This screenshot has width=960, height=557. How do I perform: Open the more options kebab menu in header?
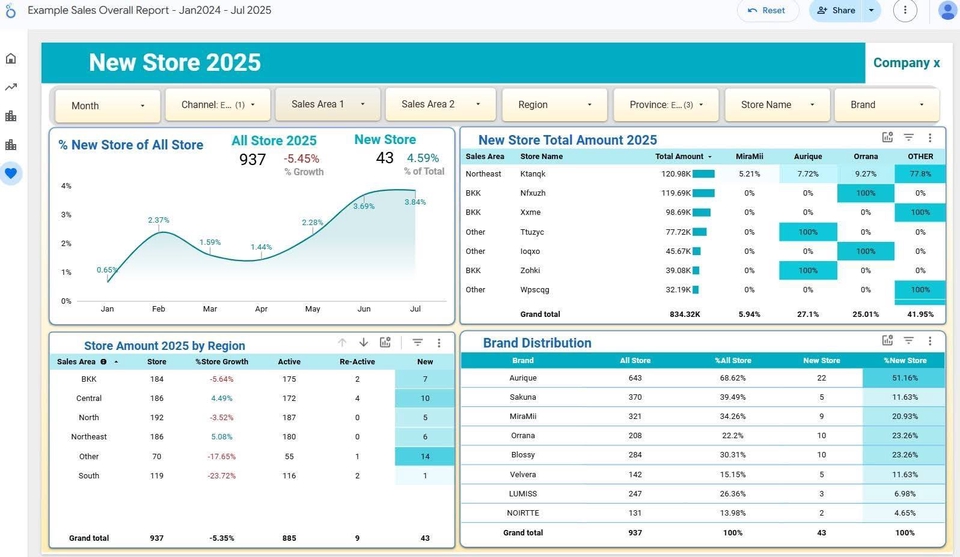coord(905,10)
